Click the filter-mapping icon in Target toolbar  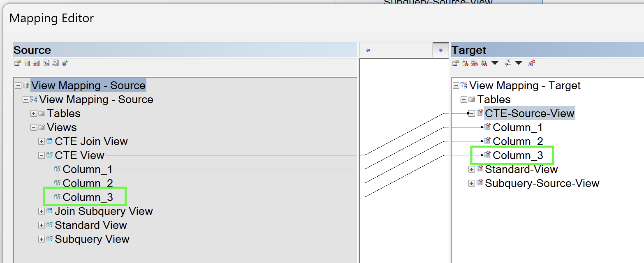click(x=484, y=62)
